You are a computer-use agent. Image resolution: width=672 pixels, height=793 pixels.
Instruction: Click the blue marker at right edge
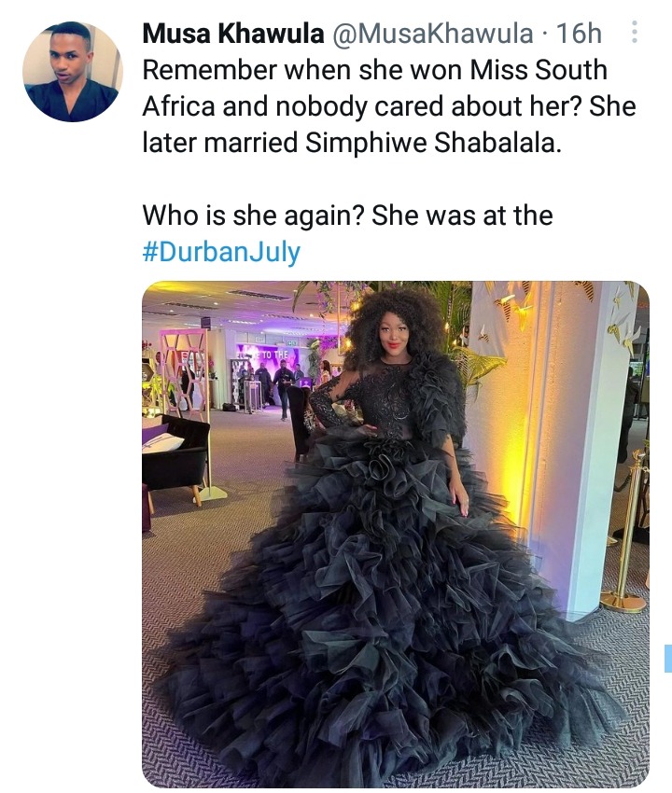(668, 659)
